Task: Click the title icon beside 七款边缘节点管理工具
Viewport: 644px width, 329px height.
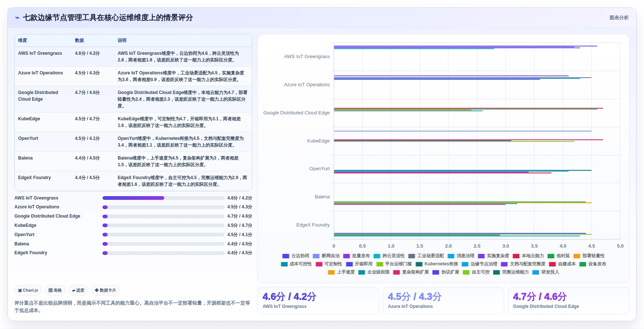Action: pos(17,18)
